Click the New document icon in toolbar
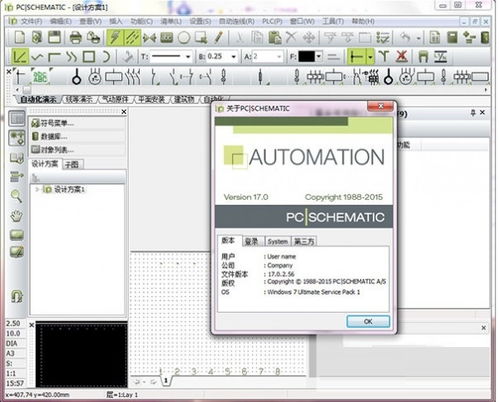 pos(20,37)
